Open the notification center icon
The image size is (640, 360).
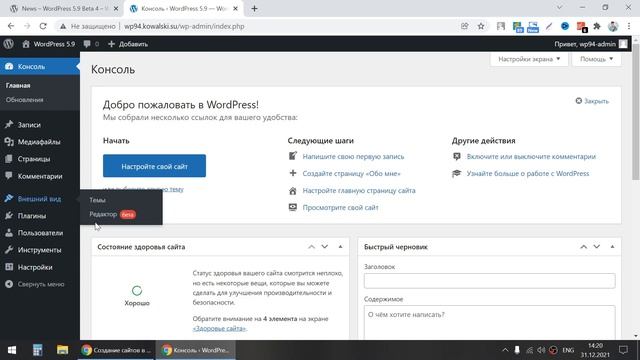tap(623, 350)
